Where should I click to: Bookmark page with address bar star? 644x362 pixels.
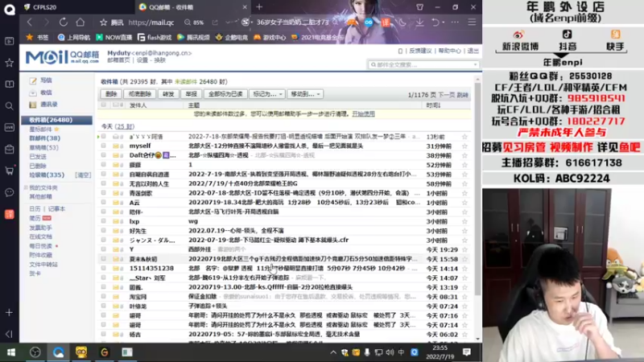coord(104,23)
